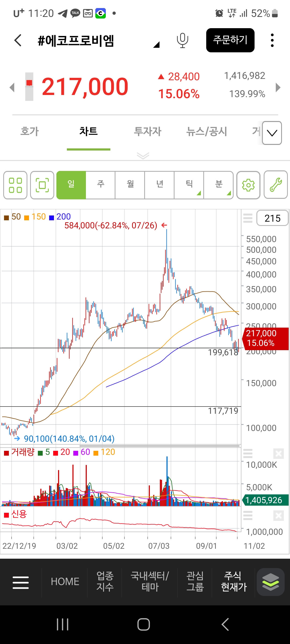Switch to the 뉴스/공시 tab
290x644 pixels.
coord(207,131)
